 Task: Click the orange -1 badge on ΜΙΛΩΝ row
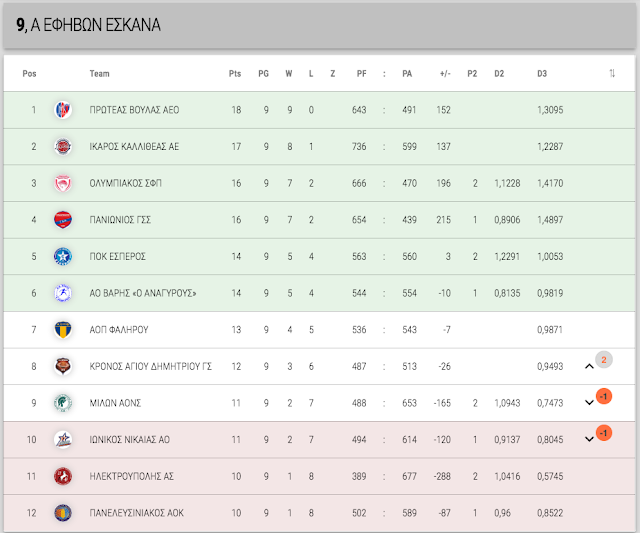pos(604,396)
